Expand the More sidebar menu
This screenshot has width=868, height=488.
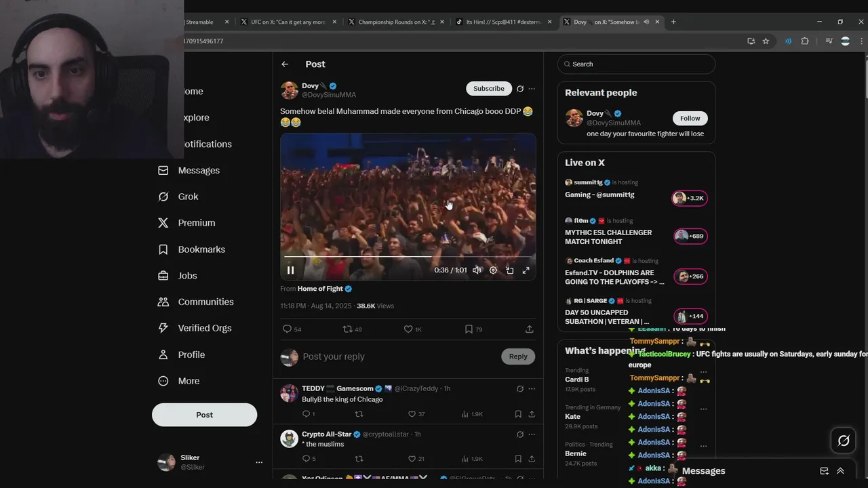[x=178, y=381]
